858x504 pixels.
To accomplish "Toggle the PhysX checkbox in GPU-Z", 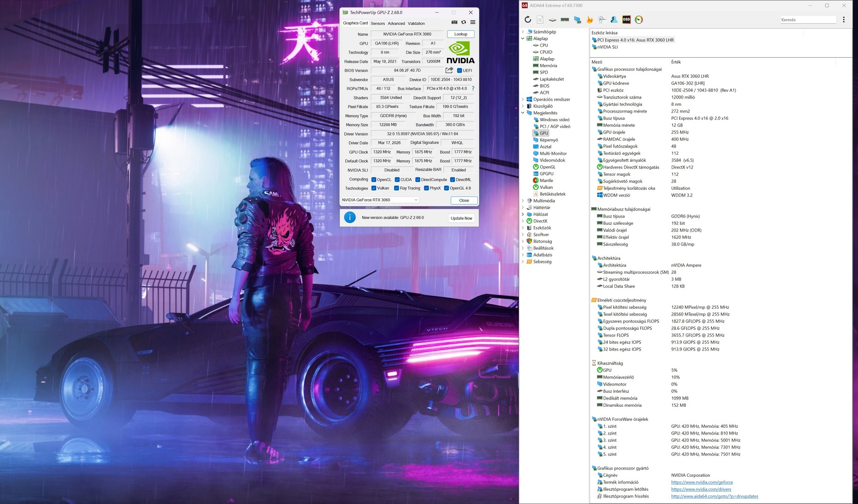I will pos(427,188).
